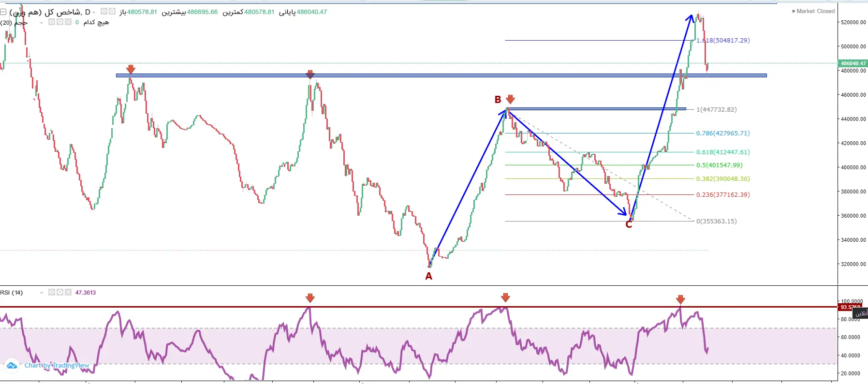Select Fibonacci label 0.786(427965.71)
Screen dimensions: 868x384
723,133
